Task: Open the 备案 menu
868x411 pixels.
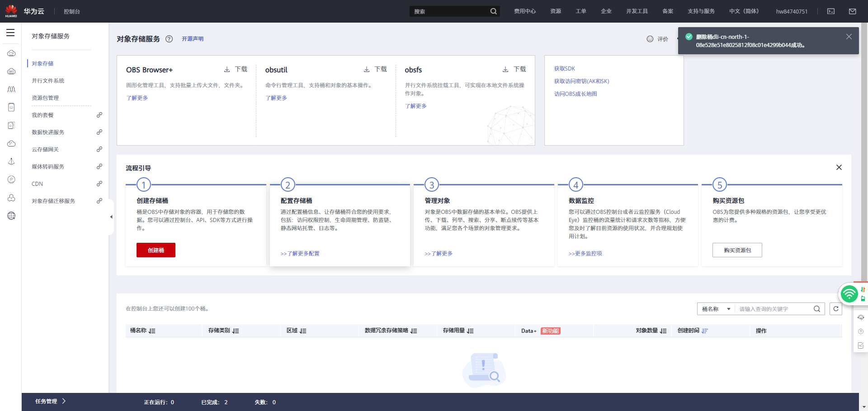Action: pos(668,11)
